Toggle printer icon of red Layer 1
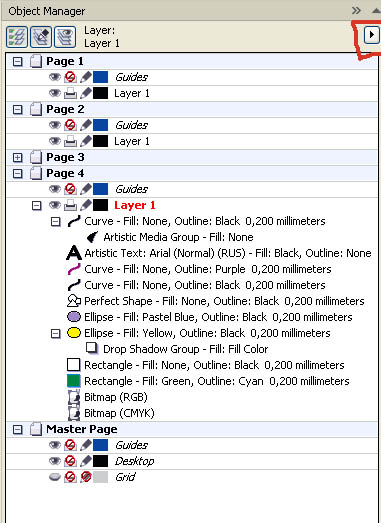 tap(70, 205)
